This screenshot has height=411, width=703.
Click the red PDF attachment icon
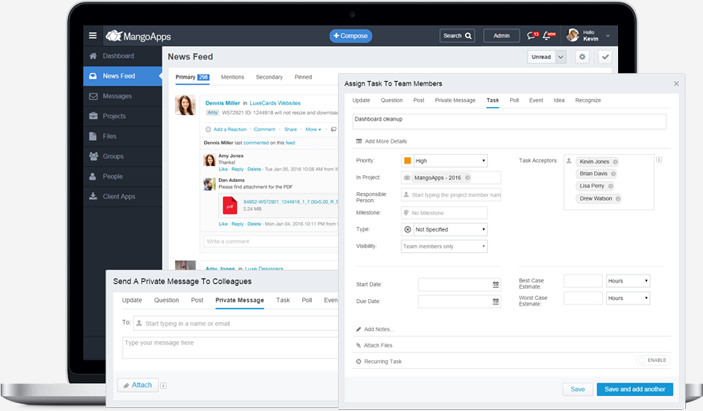pos(230,206)
